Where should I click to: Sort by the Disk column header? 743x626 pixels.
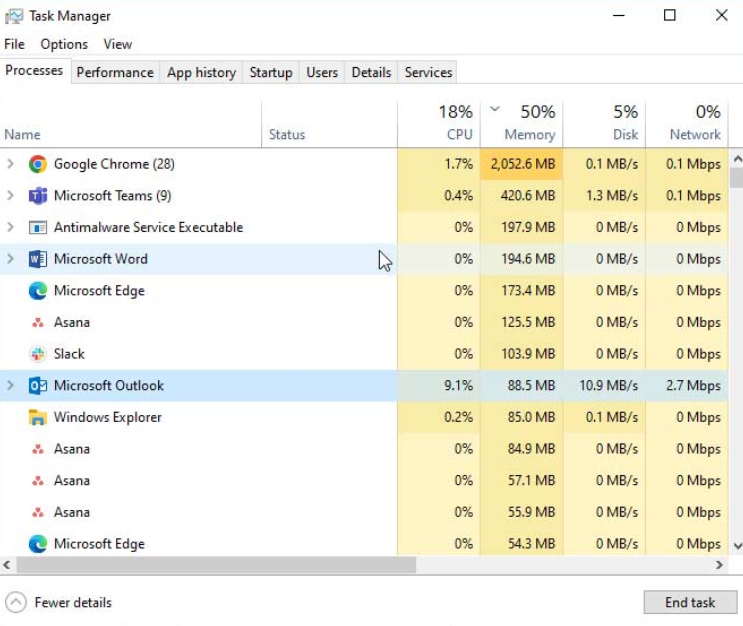604,124
